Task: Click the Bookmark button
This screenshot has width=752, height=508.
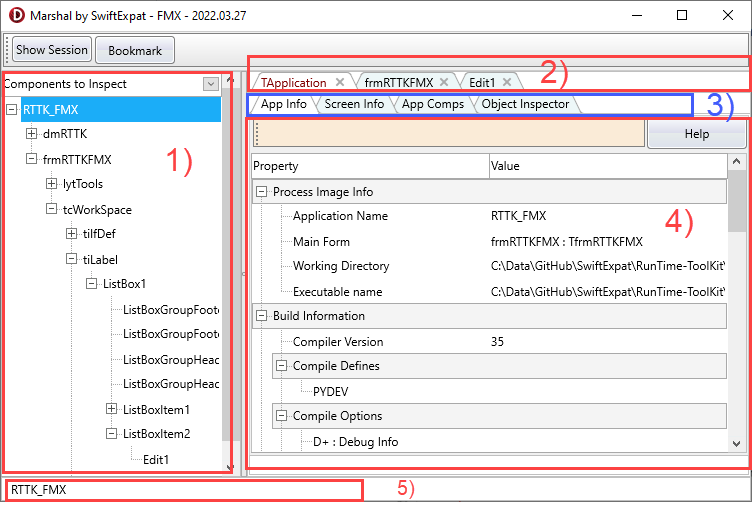Action: [x=135, y=50]
